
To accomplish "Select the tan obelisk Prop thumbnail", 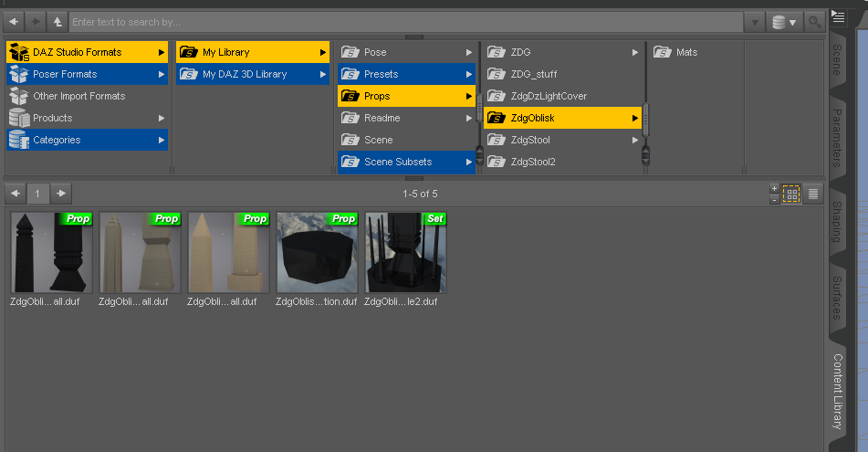I will 228,253.
